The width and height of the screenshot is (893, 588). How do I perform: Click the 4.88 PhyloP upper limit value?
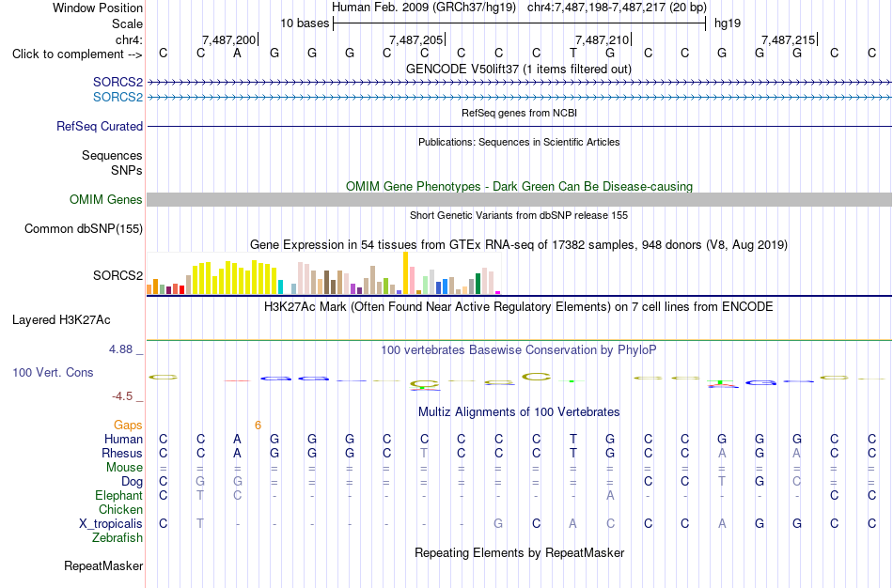point(120,349)
